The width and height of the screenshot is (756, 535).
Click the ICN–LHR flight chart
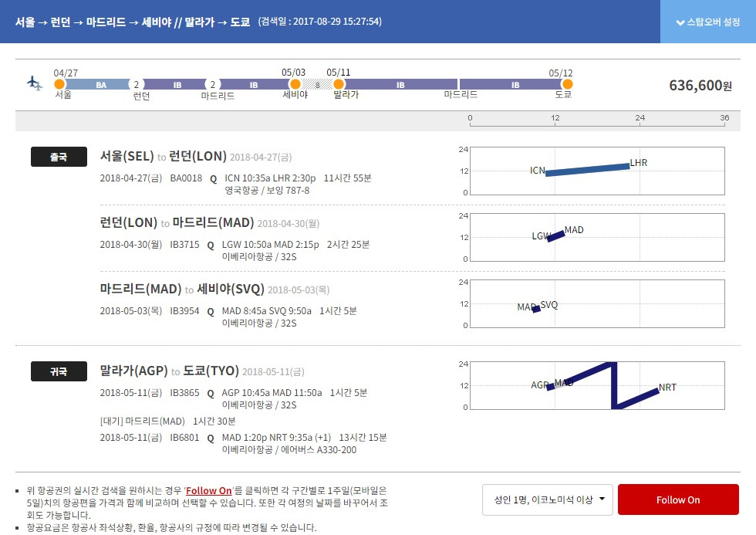(x=597, y=171)
